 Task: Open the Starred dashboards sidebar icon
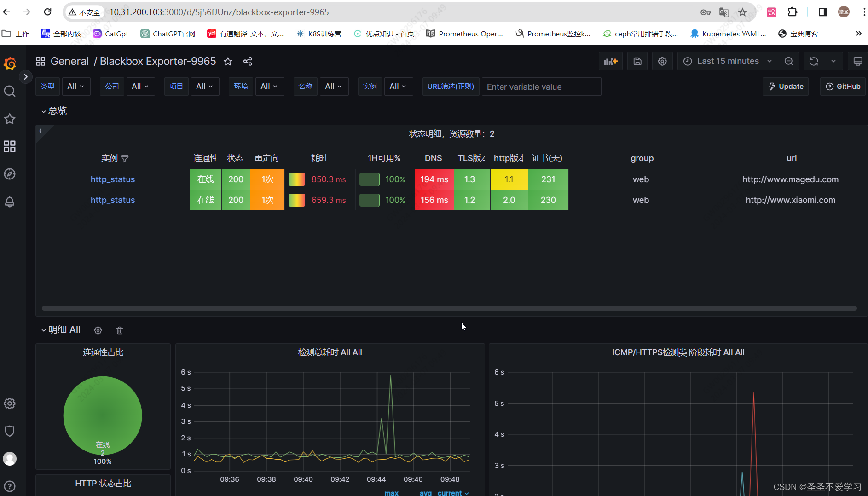coord(10,119)
